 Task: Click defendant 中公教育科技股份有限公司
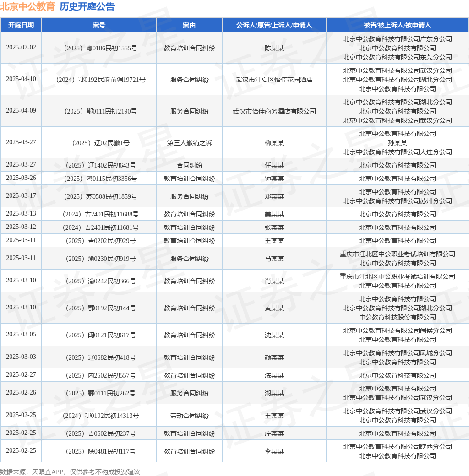397,317
